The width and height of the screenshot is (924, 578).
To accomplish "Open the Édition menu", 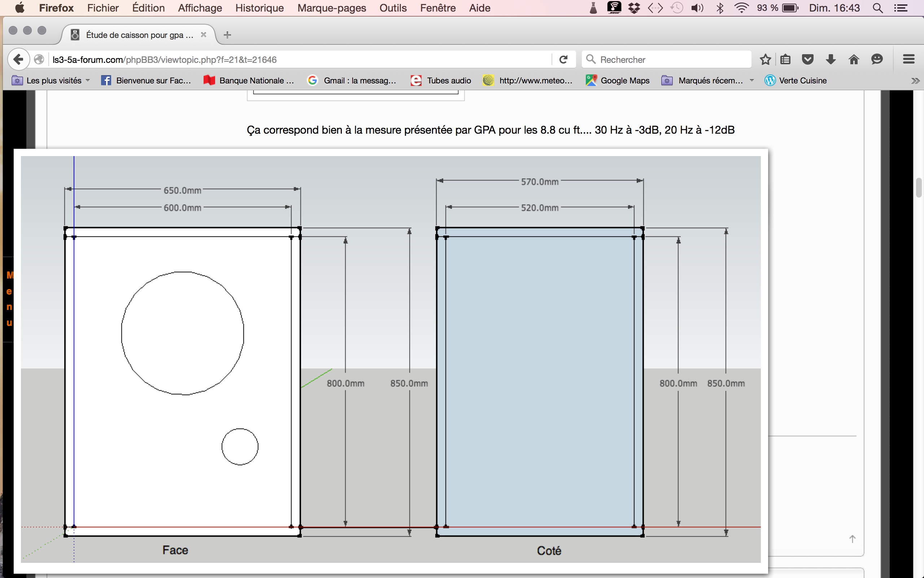I will pos(148,8).
